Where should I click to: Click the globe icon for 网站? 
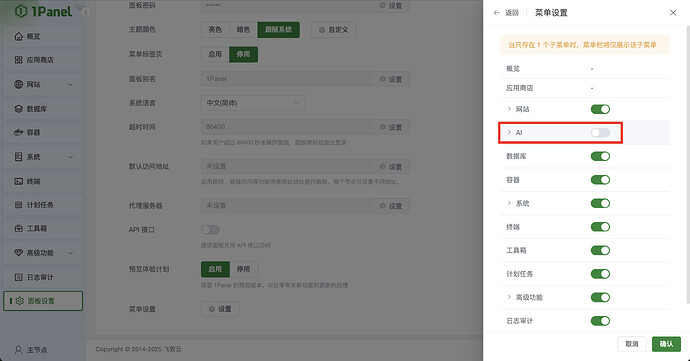[x=18, y=84]
